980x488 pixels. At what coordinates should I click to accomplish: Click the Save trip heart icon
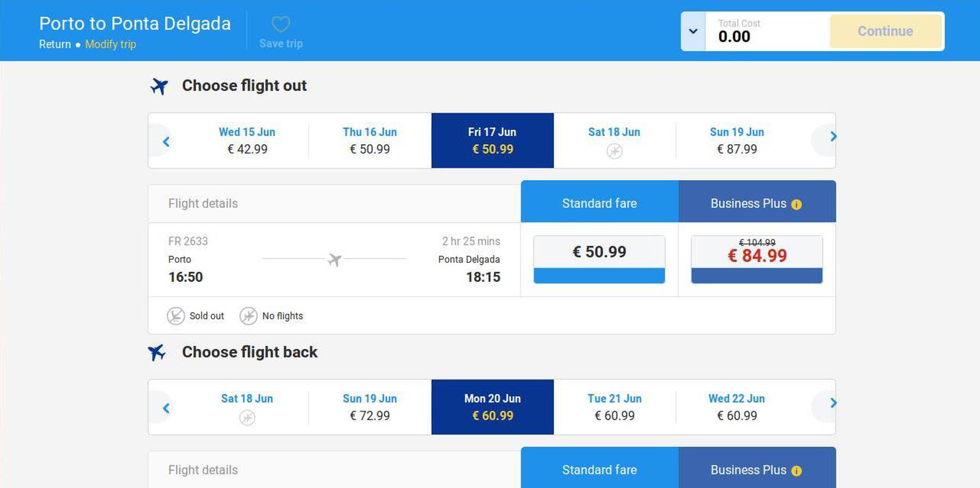[x=281, y=24]
